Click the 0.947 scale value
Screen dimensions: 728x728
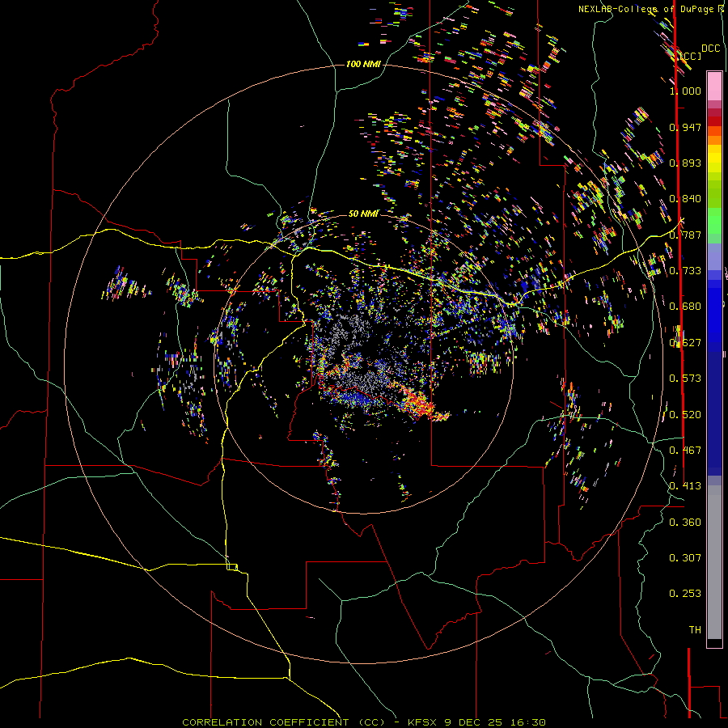point(685,127)
